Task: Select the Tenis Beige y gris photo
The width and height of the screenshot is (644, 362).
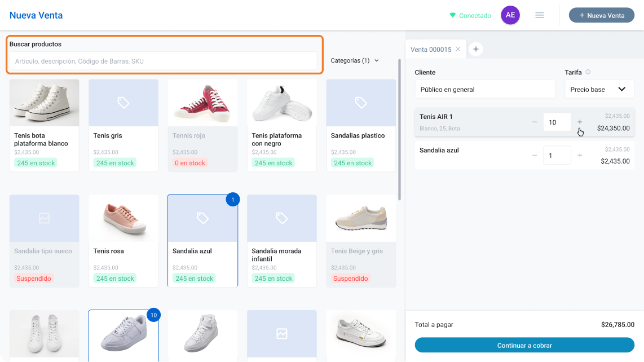Action: [x=360, y=218]
